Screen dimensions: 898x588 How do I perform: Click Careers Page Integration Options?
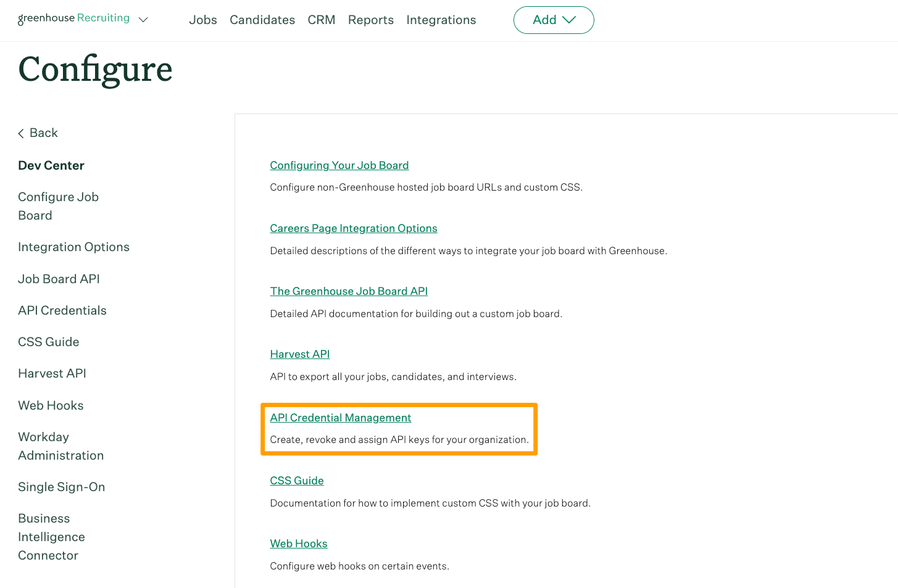353,228
